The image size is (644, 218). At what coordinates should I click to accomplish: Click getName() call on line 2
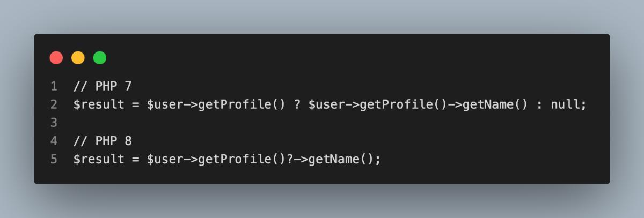click(502, 104)
